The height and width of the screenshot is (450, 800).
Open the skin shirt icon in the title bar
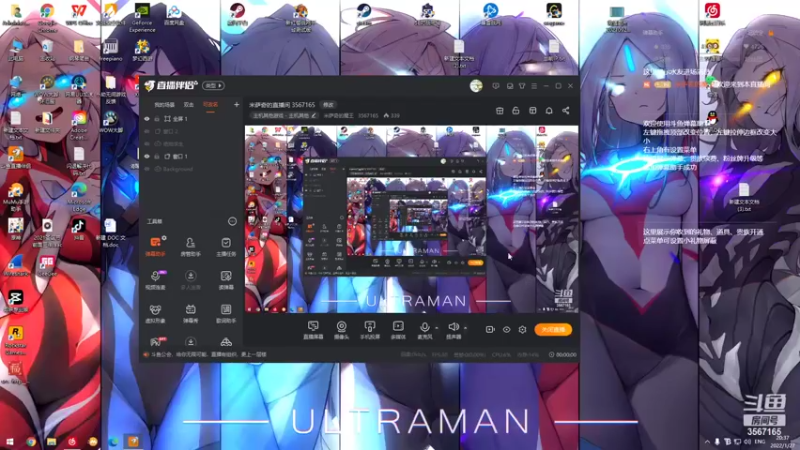[522, 86]
